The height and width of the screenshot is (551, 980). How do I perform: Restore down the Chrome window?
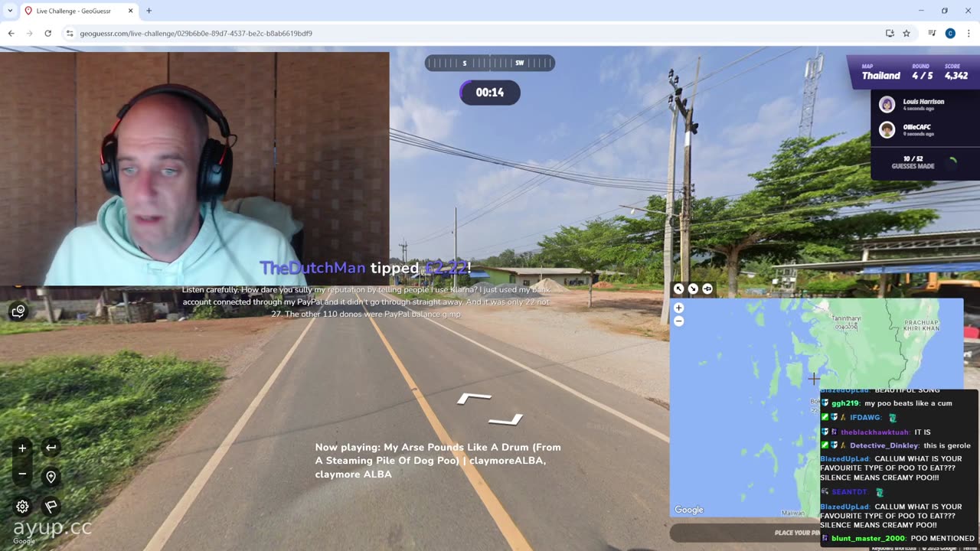point(945,11)
